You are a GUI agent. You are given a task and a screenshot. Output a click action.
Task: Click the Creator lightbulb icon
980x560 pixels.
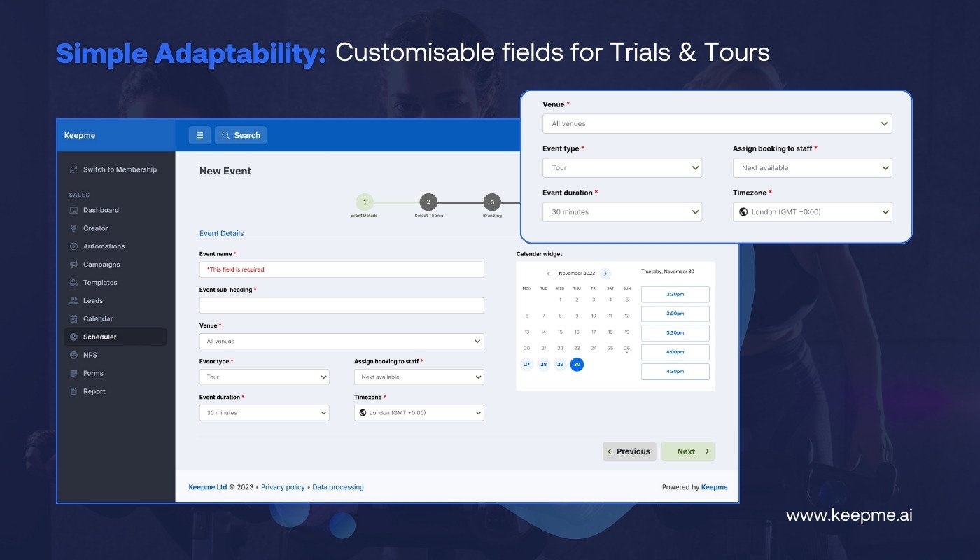click(x=73, y=228)
